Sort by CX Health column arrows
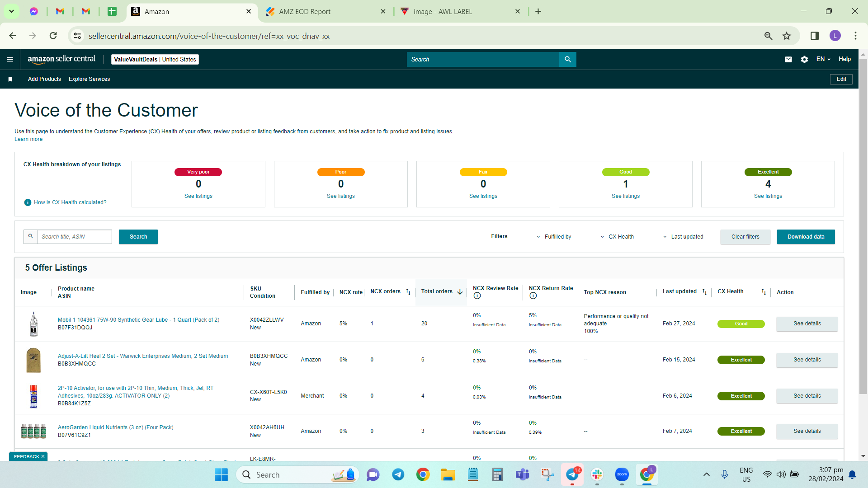868x488 pixels. point(764,292)
